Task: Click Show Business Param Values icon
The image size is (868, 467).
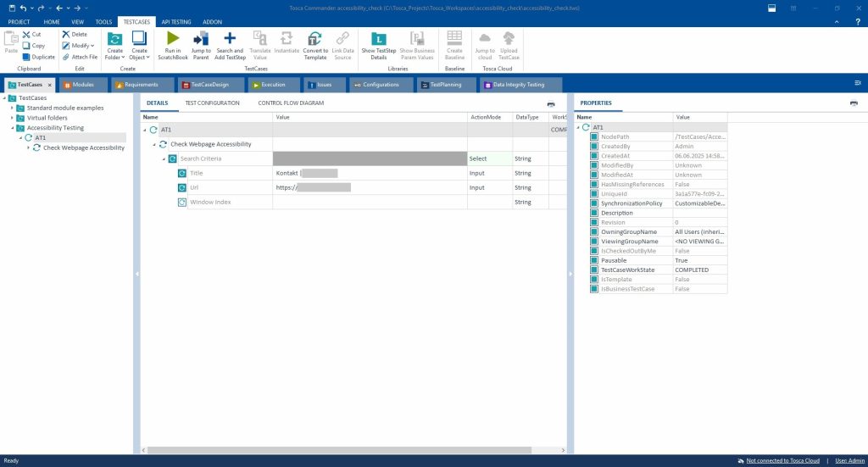Action: pyautogui.click(x=417, y=38)
